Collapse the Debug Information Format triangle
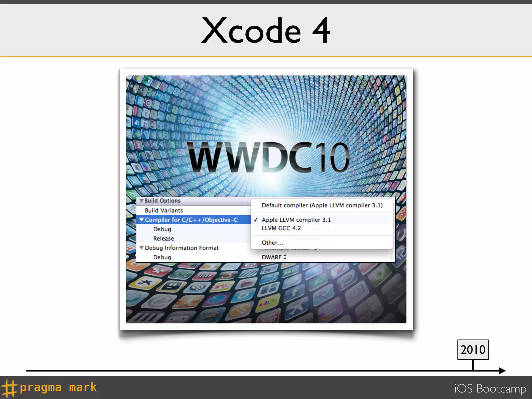Screen dimensions: 532x399 (141, 248)
